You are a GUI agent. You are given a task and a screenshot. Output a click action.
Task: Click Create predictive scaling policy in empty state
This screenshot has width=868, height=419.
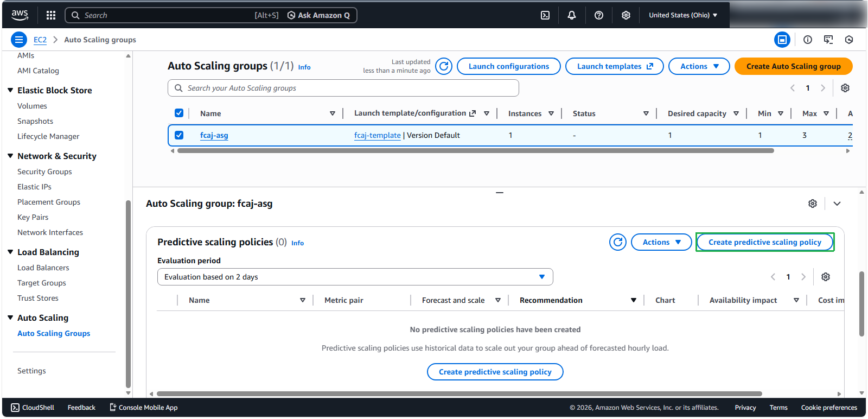[x=495, y=372]
